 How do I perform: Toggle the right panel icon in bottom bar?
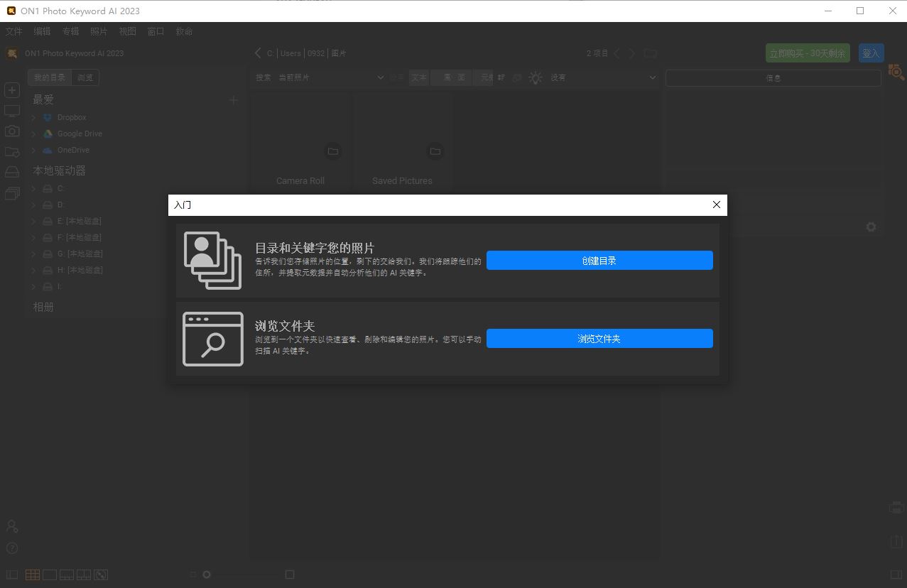tap(896, 575)
